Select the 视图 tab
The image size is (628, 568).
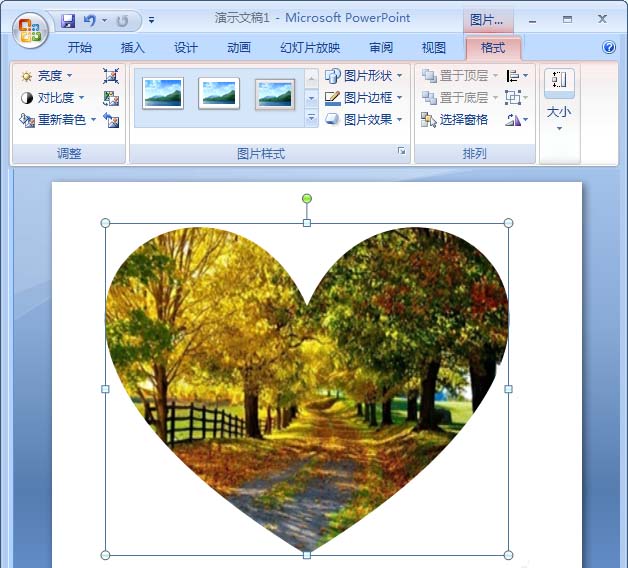click(434, 48)
